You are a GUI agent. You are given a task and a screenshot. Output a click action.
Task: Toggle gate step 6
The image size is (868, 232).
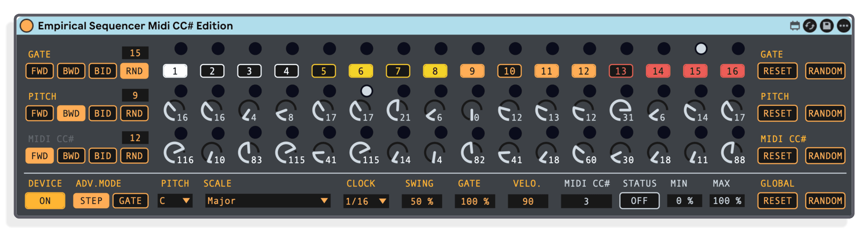(361, 71)
